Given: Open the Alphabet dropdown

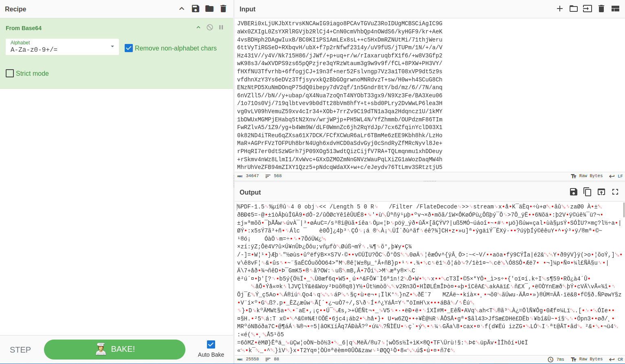Looking at the screenshot, I should pyautogui.click(x=112, y=47).
